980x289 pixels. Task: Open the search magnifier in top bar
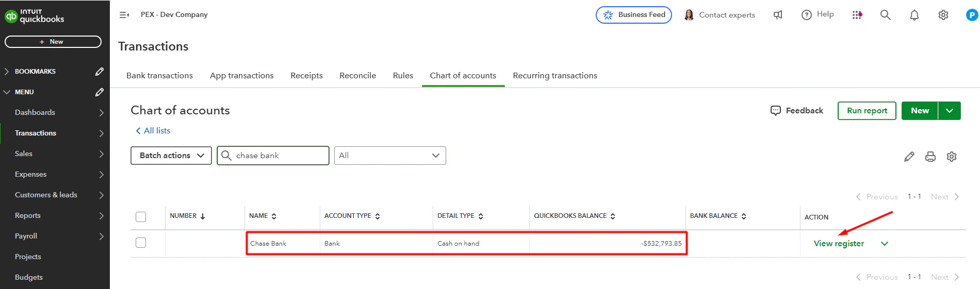[x=886, y=15]
